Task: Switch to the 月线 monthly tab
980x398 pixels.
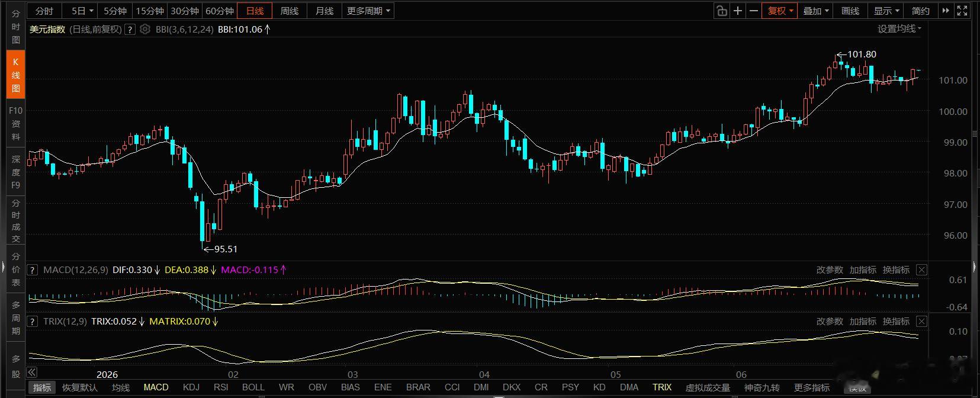Action: (x=324, y=11)
